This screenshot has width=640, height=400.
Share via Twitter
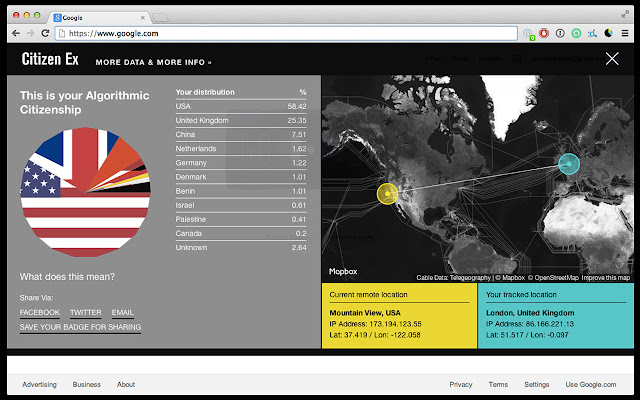(x=86, y=313)
